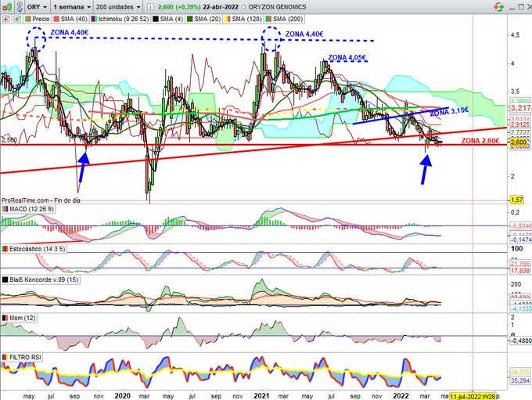Click the green plus add-indicator icon
This screenshot has width=532, height=400.
click(16, 19)
